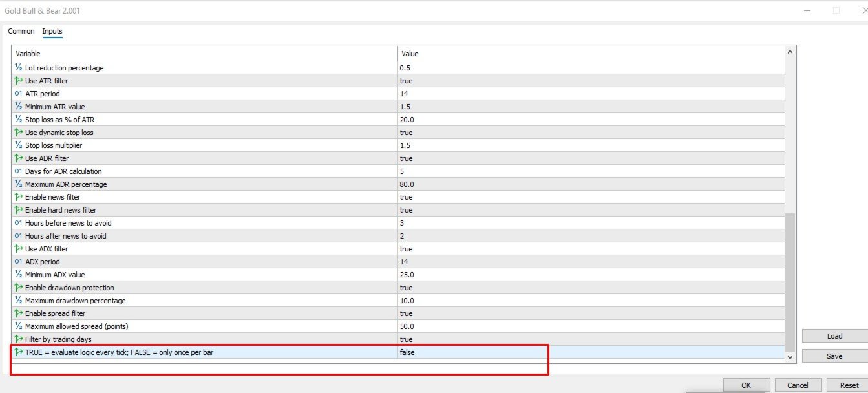Click the scrollbar up arrow
The height and width of the screenshot is (393, 868).
coord(790,52)
